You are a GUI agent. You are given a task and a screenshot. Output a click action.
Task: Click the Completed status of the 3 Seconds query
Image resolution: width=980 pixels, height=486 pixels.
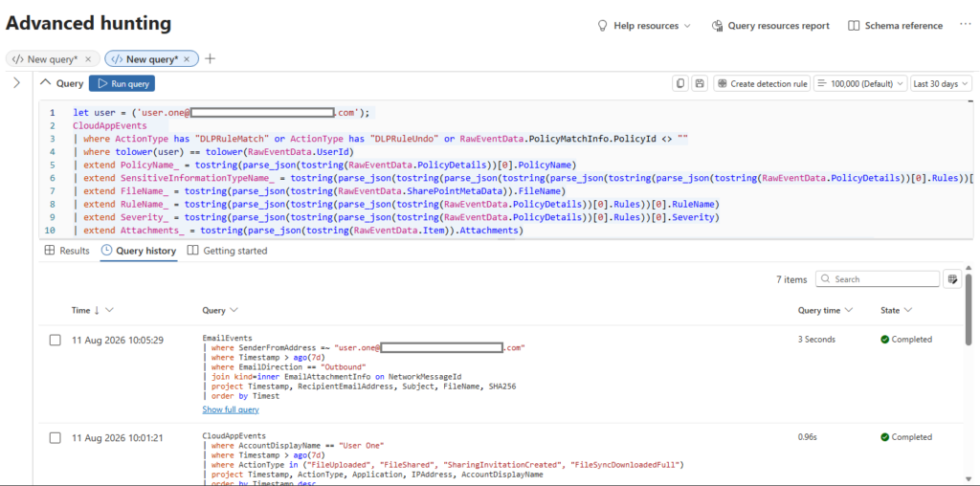[906, 340]
